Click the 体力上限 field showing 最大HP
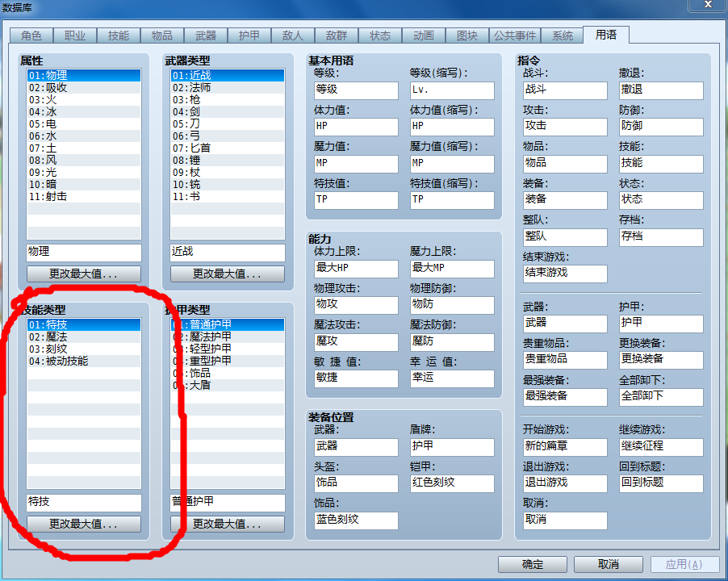Screen dimensions: 728x581 (356, 269)
